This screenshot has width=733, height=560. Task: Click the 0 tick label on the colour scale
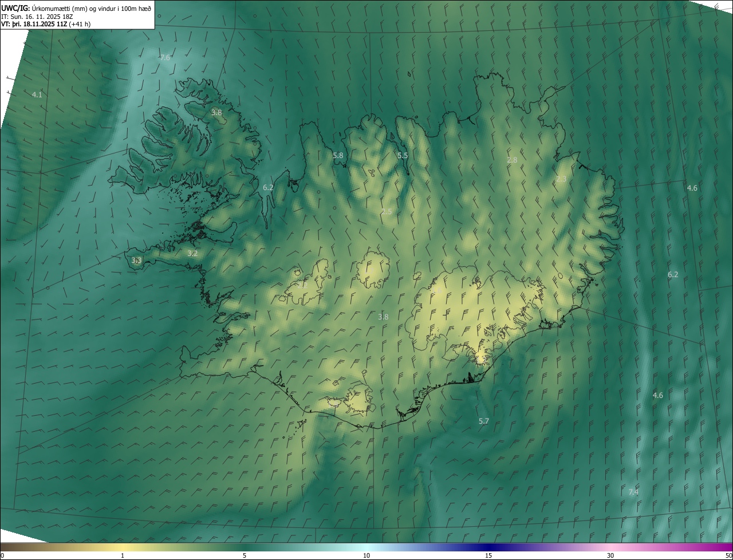tap(2, 556)
